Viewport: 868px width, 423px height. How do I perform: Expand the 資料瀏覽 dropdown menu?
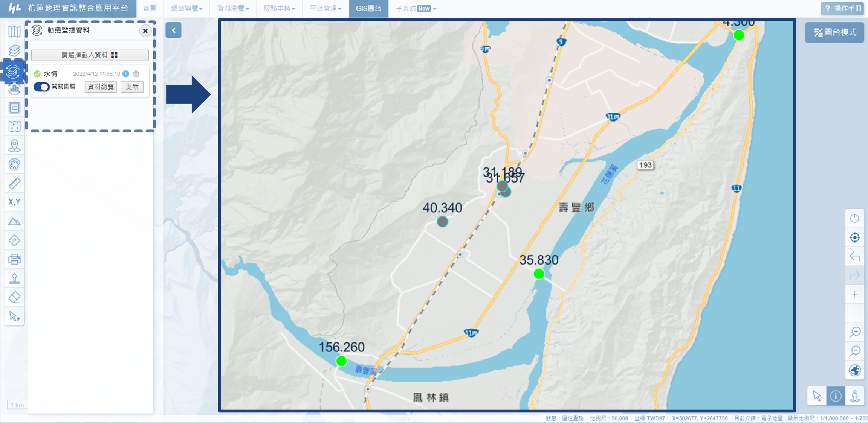tap(233, 8)
